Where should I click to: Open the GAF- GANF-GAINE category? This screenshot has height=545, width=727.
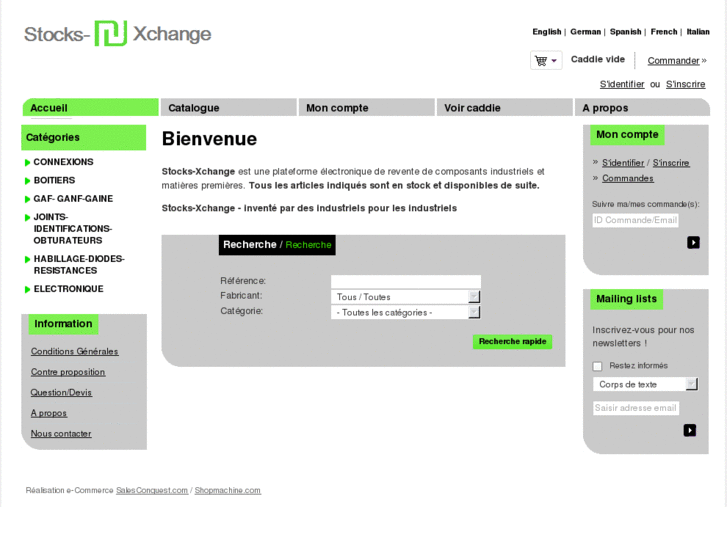click(73, 199)
